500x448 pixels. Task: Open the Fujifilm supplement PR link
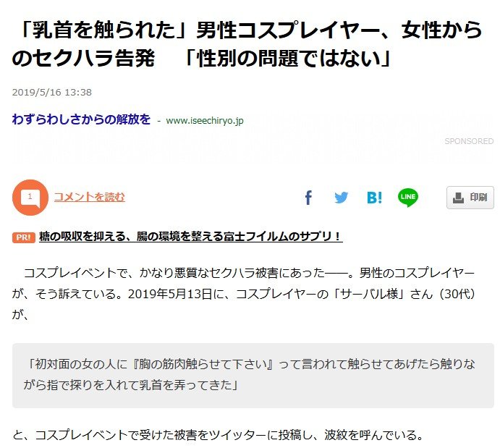click(x=191, y=237)
